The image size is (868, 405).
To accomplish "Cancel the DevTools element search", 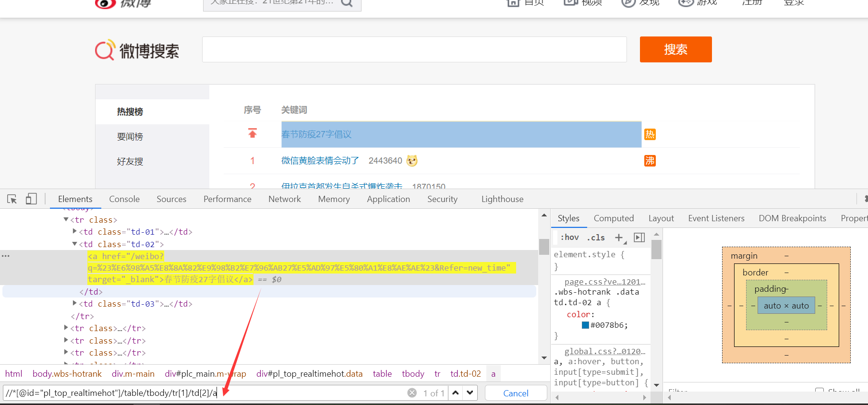I will pyautogui.click(x=516, y=393).
